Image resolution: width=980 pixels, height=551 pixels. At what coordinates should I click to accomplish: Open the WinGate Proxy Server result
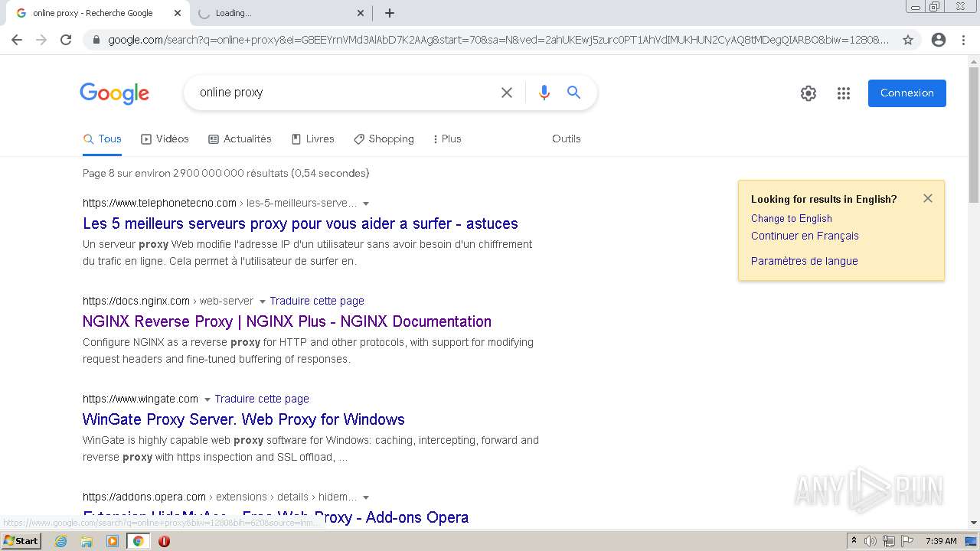(x=243, y=419)
